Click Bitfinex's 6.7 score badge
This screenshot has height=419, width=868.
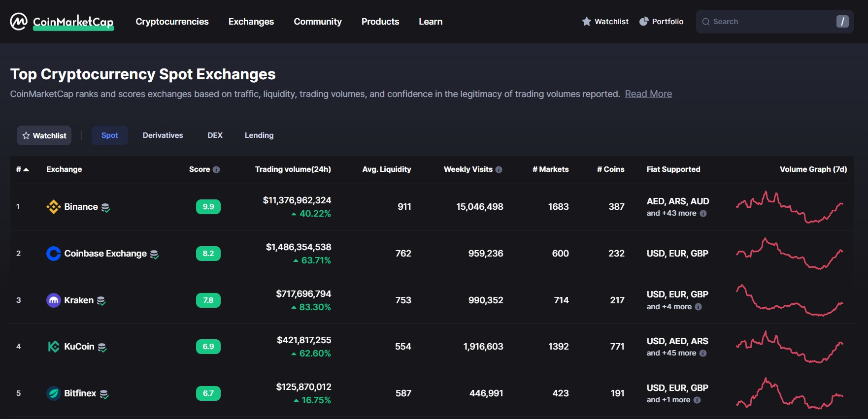[208, 393]
